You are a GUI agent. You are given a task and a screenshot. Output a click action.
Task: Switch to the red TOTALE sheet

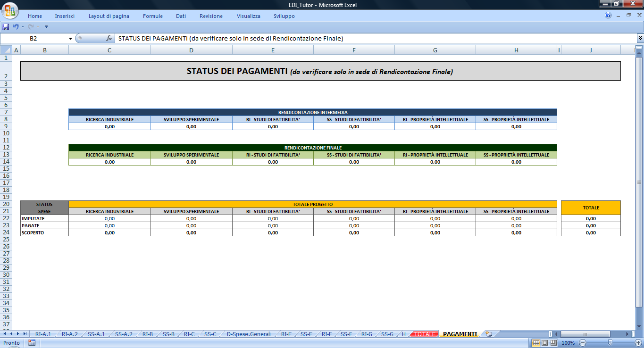coord(425,334)
